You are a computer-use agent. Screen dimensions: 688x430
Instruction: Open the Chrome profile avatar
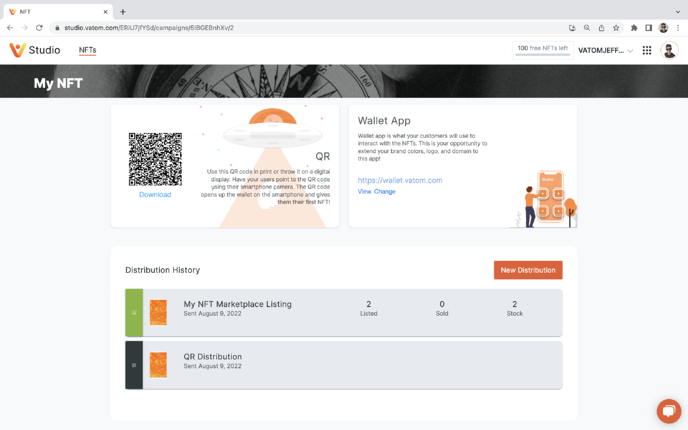click(663, 28)
